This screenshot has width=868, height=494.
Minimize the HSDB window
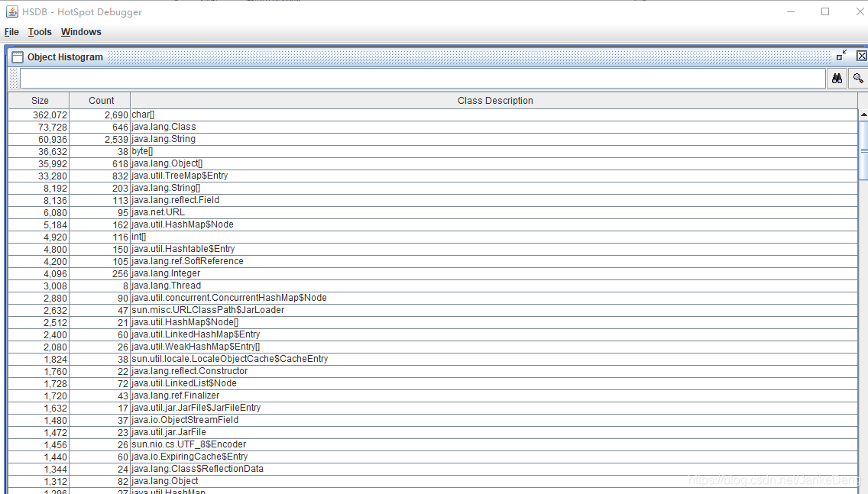click(x=791, y=11)
